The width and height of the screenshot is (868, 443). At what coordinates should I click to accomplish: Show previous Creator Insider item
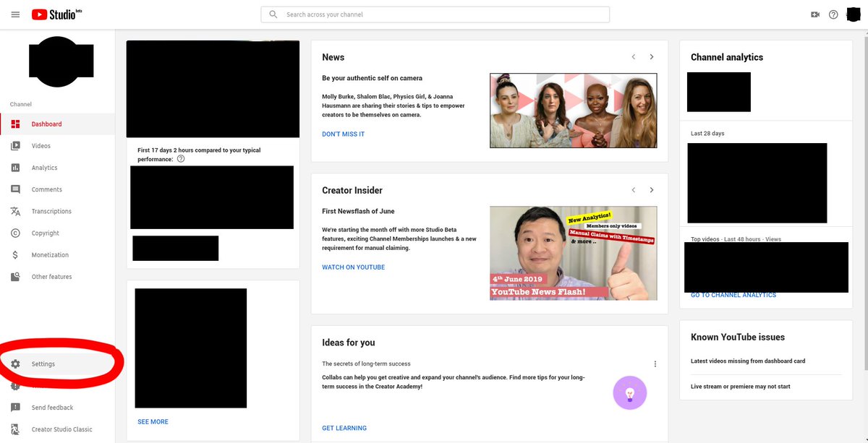pos(634,190)
